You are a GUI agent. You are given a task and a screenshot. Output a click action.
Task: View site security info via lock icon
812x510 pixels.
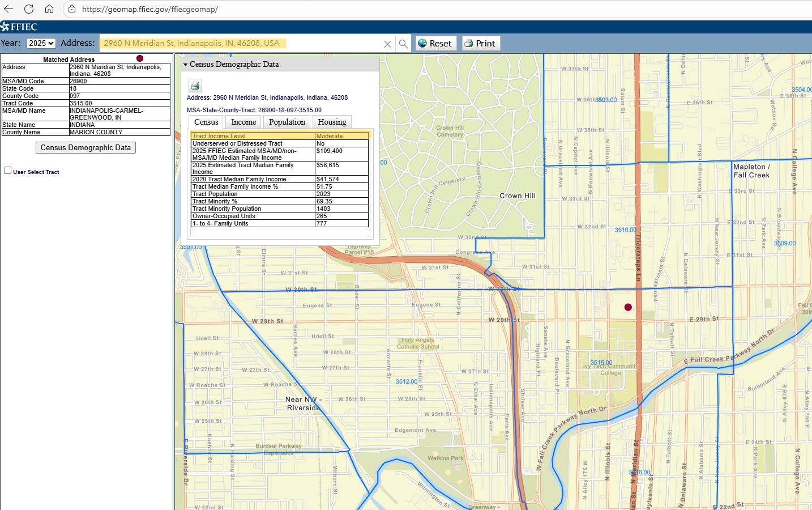(x=72, y=9)
